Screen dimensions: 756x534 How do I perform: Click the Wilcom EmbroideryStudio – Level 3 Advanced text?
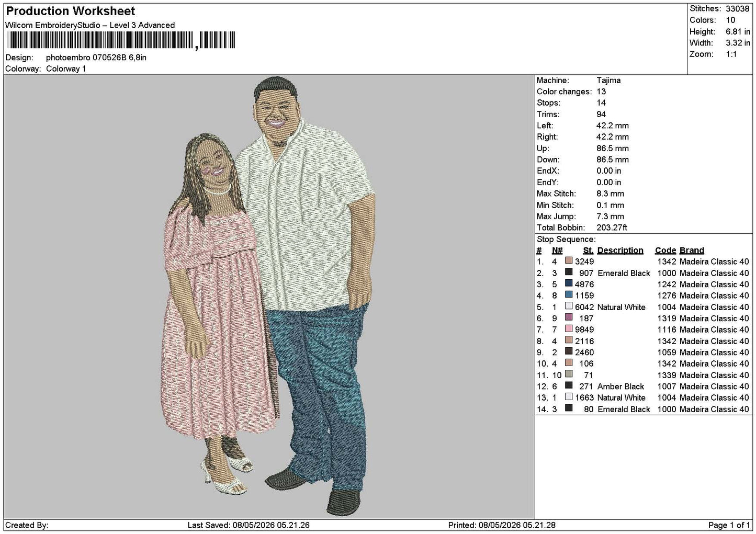coord(90,25)
